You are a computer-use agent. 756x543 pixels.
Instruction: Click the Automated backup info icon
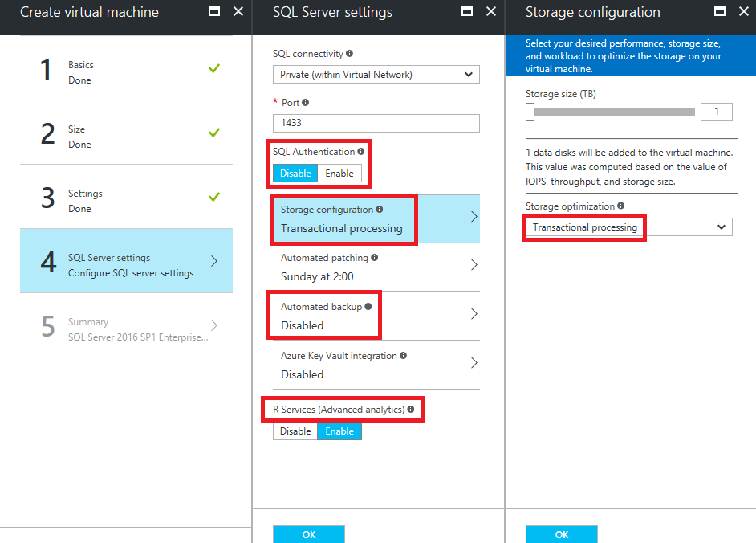(x=368, y=307)
